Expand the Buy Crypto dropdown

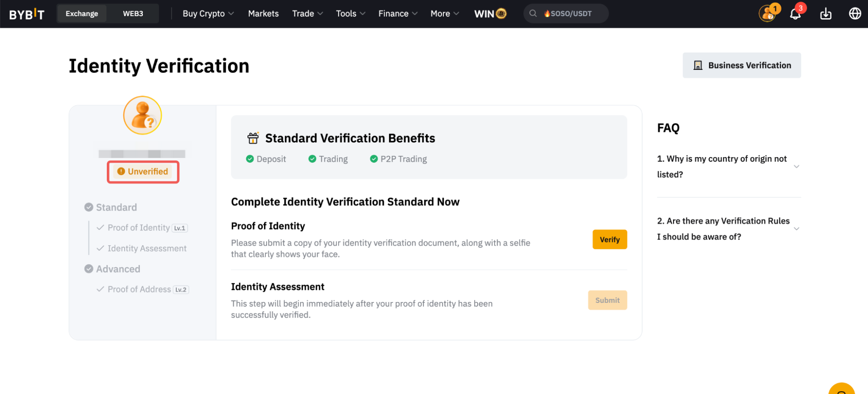click(x=208, y=14)
